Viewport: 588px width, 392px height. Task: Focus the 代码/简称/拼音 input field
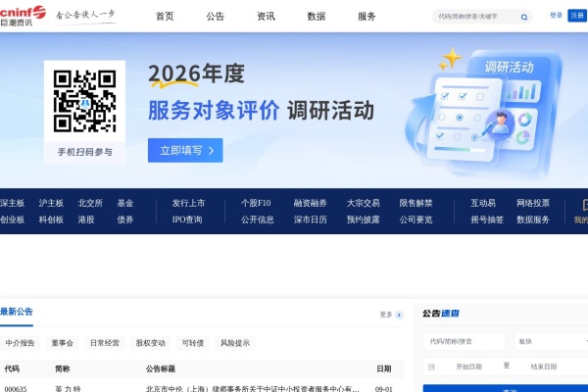tap(465, 342)
